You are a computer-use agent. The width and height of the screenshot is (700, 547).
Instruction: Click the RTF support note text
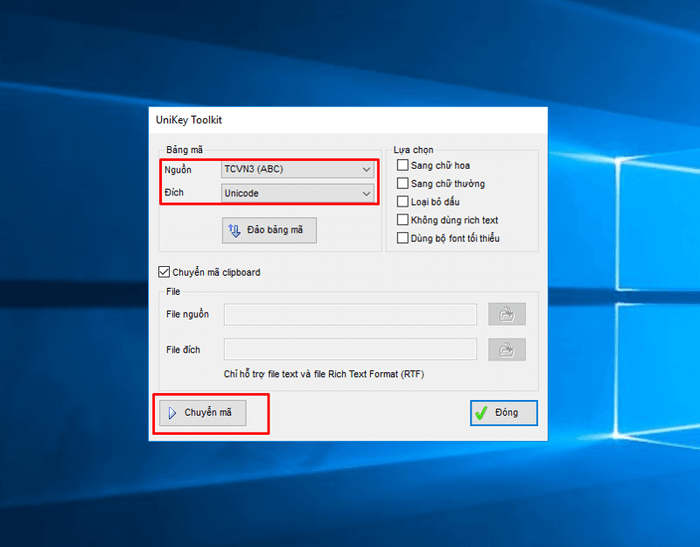tap(324, 374)
